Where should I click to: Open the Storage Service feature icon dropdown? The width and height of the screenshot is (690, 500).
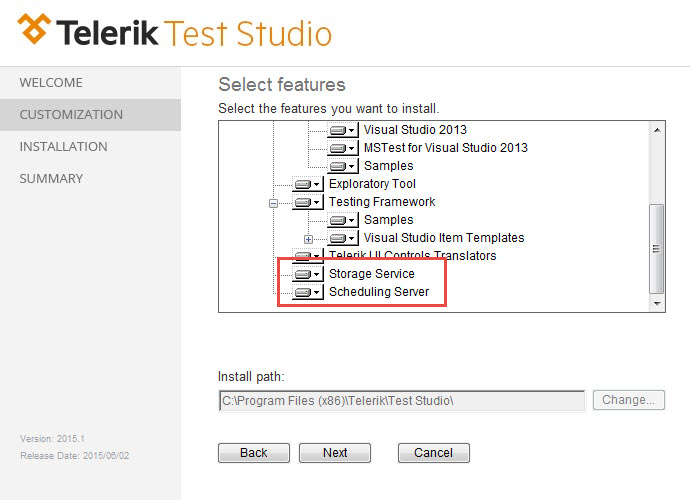pyautogui.click(x=308, y=274)
